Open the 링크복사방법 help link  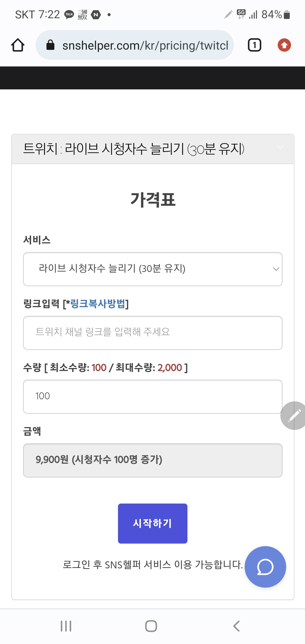pos(97,304)
